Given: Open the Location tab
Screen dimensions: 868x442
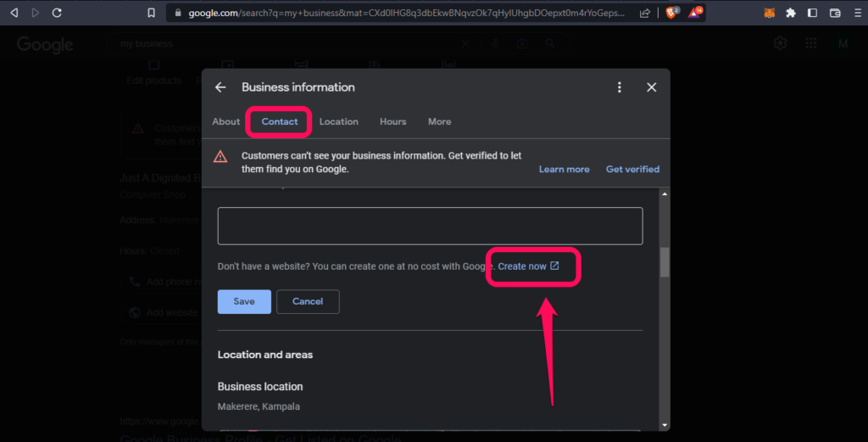Looking at the screenshot, I should coord(339,122).
